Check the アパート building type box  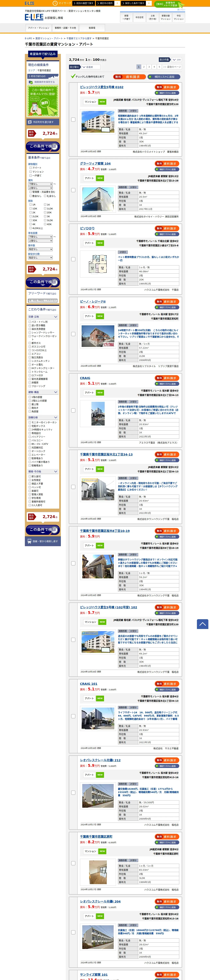(x=30, y=168)
